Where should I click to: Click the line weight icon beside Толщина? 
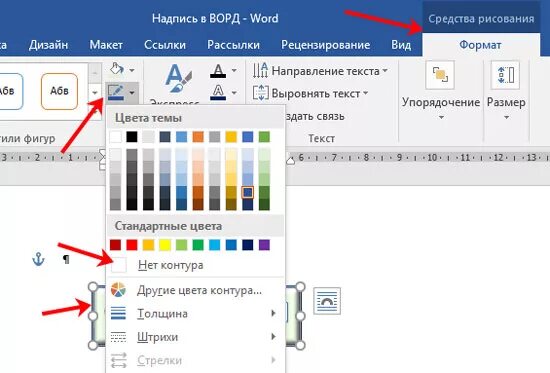click(x=118, y=313)
